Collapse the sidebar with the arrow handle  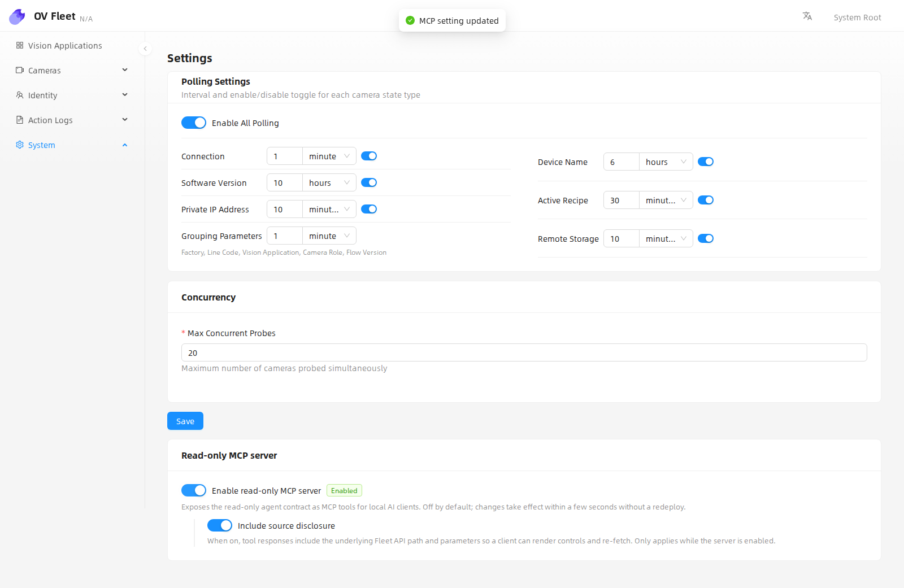coord(145,49)
